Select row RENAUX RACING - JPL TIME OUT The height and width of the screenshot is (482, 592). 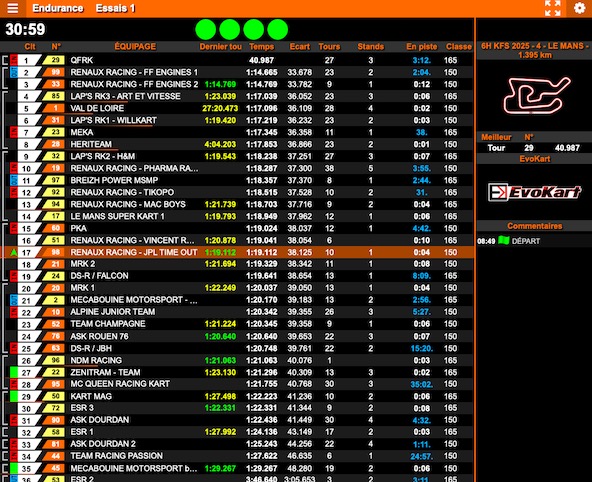pos(237,252)
